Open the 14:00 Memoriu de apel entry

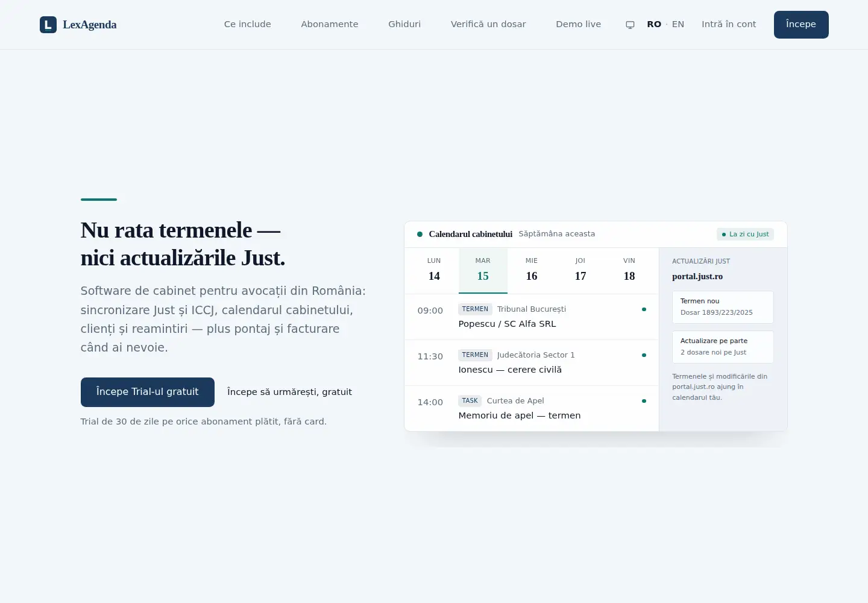click(x=532, y=408)
